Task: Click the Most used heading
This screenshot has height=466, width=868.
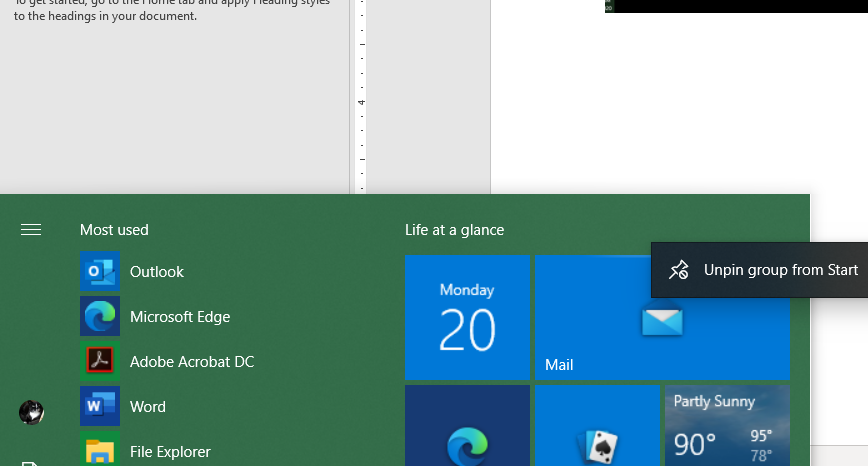Action: click(x=114, y=230)
